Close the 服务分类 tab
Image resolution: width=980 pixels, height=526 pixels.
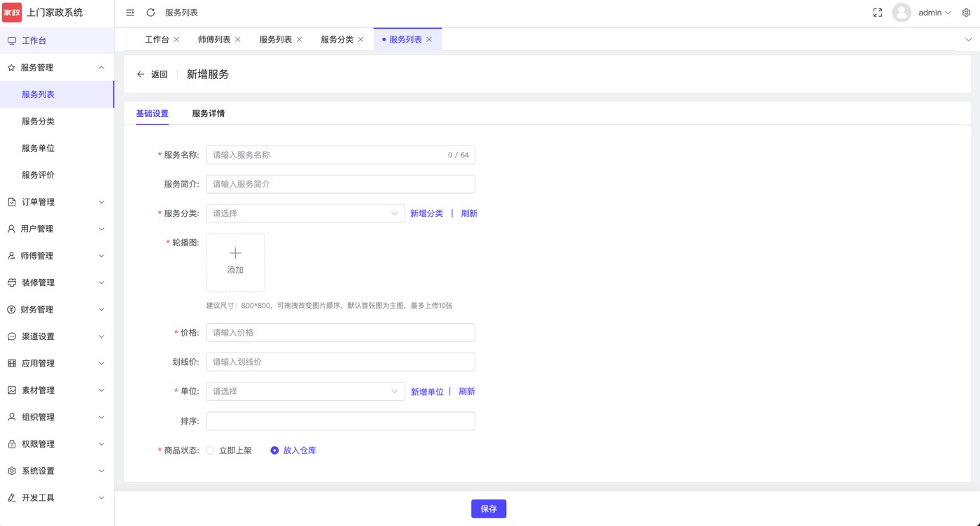click(360, 40)
